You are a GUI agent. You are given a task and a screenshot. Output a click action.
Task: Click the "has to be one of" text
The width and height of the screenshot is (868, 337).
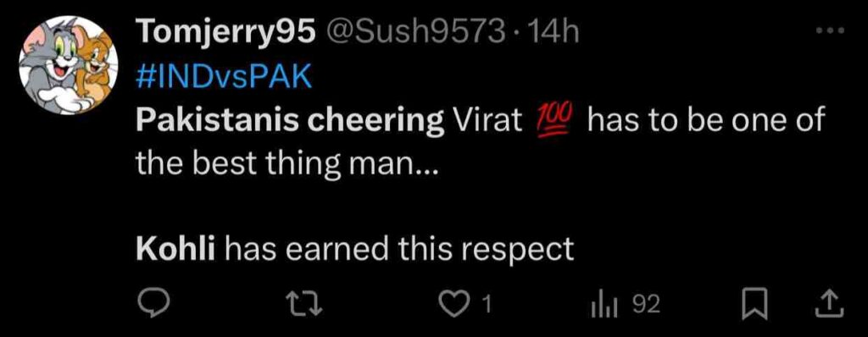tap(706, 120)
